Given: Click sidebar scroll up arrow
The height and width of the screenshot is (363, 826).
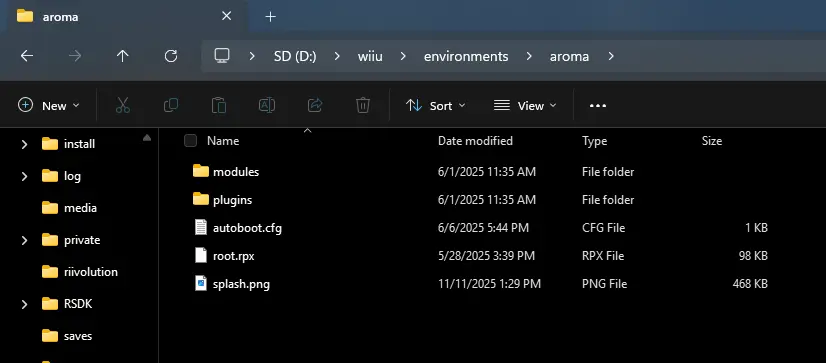Looking at the screenshot, I should click(x=147, y=138).
